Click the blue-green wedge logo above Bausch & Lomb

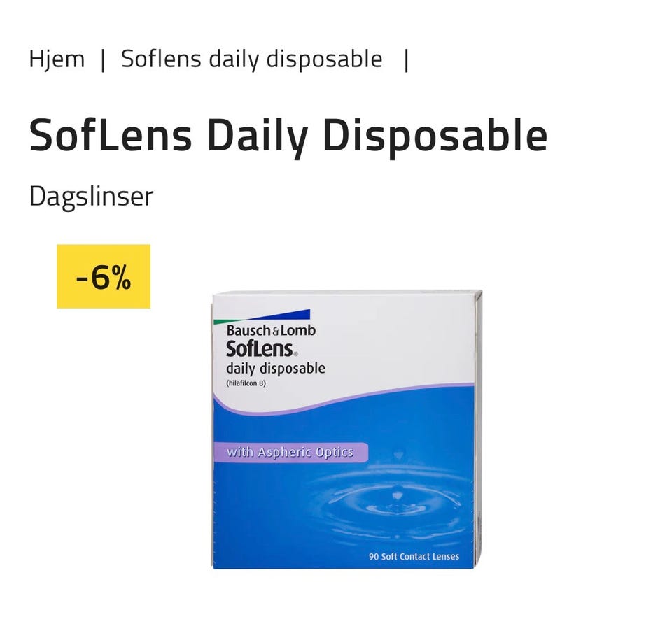point(262,316)
